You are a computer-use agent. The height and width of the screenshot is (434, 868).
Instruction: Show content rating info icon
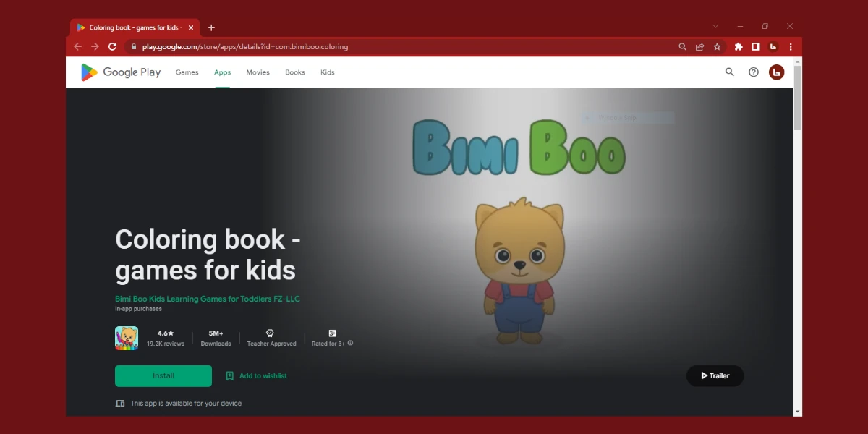[x=350, y=343]
